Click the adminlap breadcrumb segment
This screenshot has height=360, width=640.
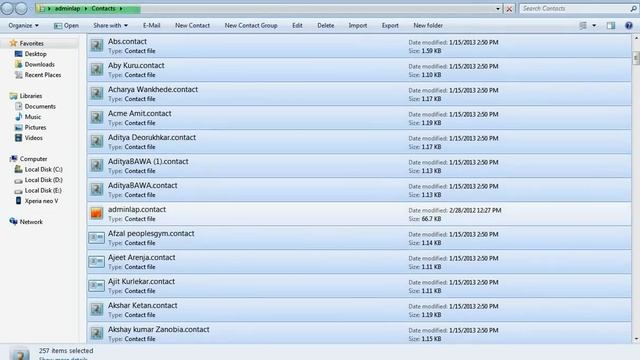coord(67,9)
